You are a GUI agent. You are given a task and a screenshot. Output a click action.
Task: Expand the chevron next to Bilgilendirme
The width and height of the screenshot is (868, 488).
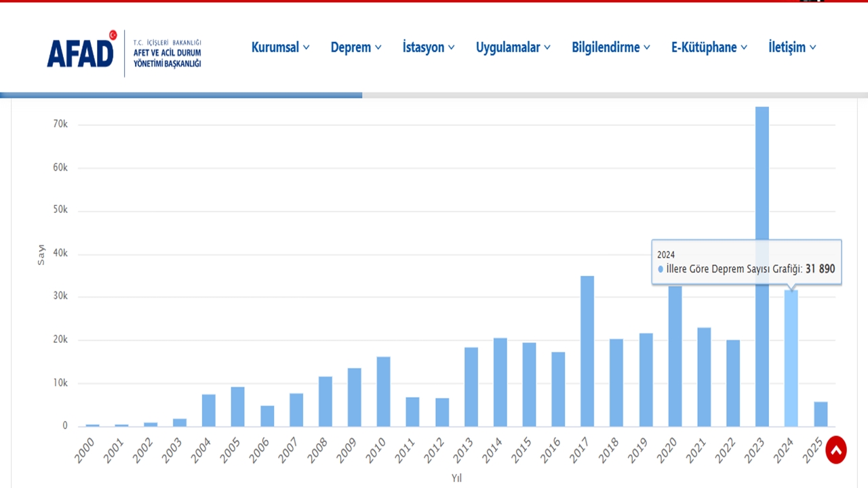[646, 47]
